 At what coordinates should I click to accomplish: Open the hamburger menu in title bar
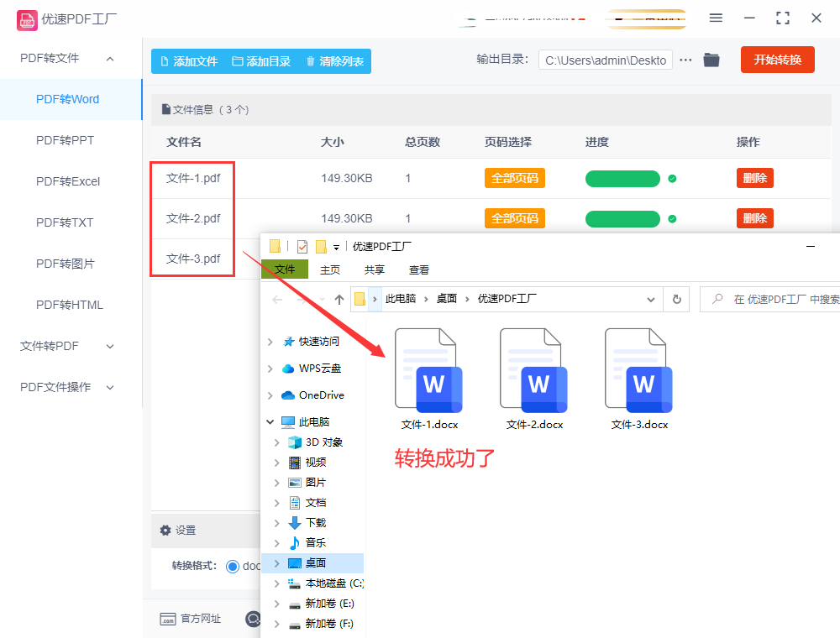[x=716, y=18]
